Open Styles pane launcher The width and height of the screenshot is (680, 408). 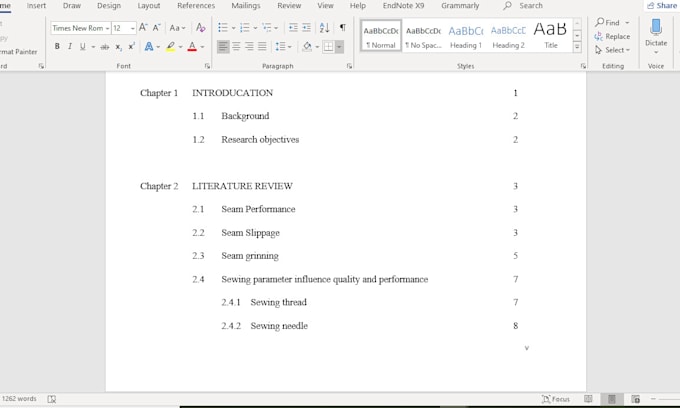tap(583, 66)
